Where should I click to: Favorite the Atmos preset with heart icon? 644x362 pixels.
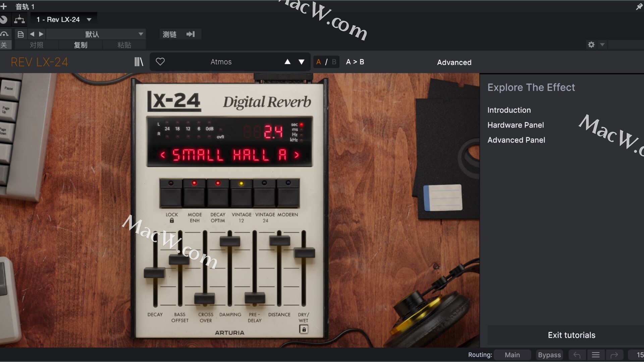(x=160, y=62)
